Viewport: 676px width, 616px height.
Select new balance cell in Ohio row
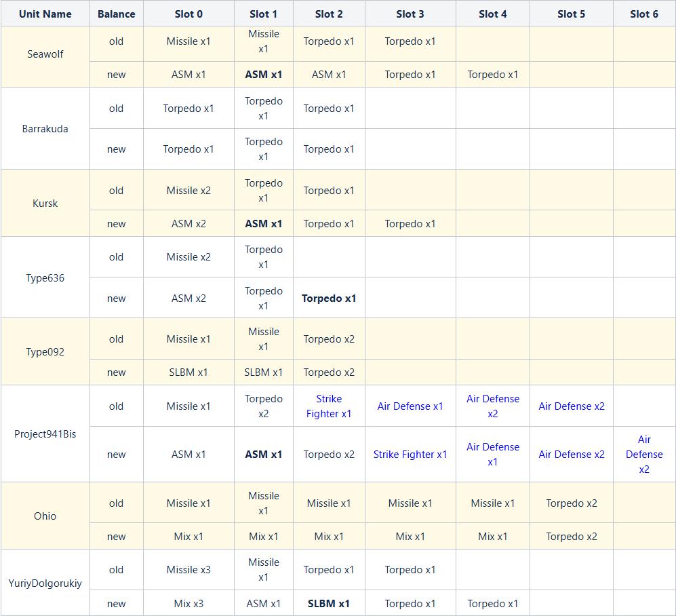pyautogui.click(x=117, y=536)
